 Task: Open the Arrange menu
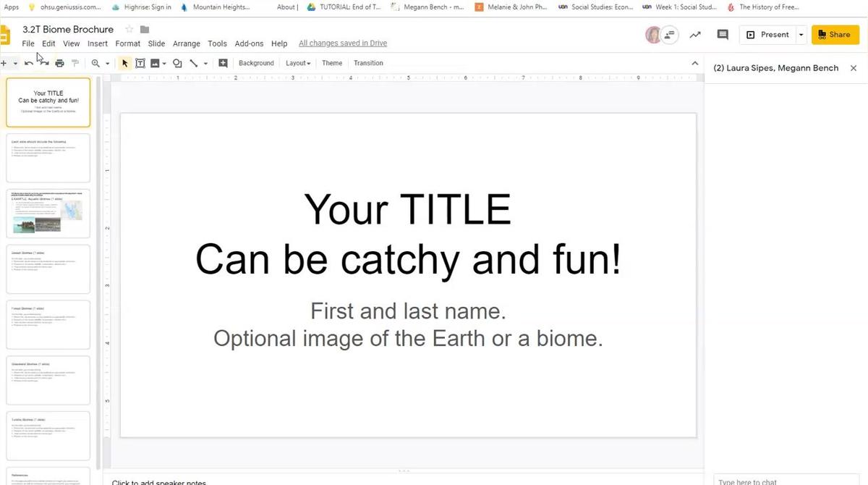click(187, 43)
